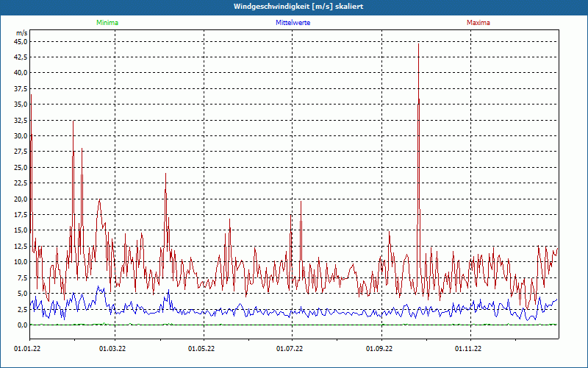Click the 01.05.22 date label
The height and width of the screenshot is (368, 588).
pos(201,349)
